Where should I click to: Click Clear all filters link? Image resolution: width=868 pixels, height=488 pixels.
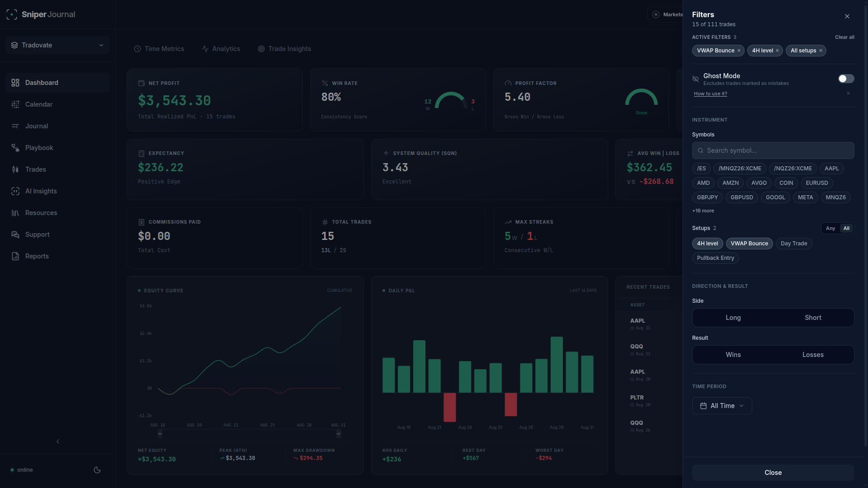[844, 37]
